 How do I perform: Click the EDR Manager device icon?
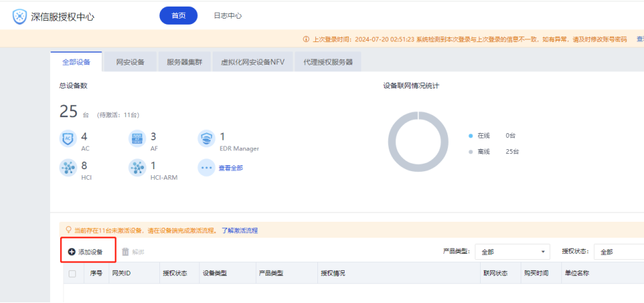(207, 139)
